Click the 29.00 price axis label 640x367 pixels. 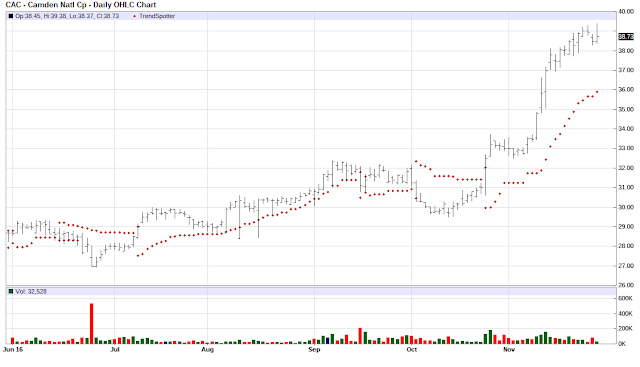626,226
